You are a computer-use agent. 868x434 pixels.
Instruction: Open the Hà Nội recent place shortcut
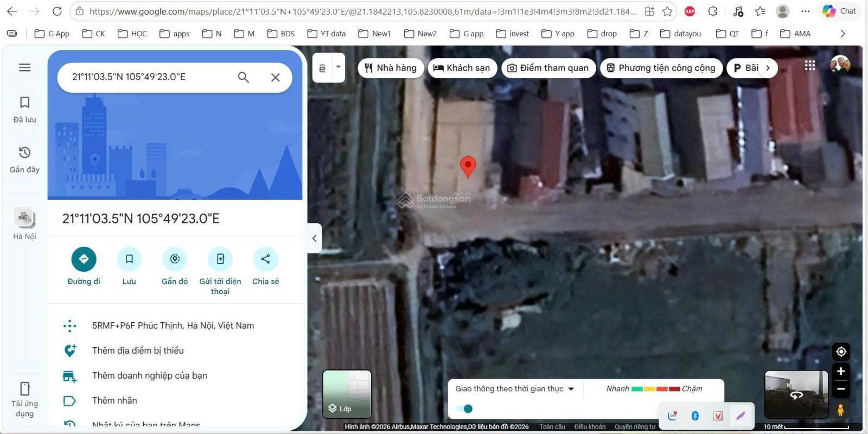point(24,224)
